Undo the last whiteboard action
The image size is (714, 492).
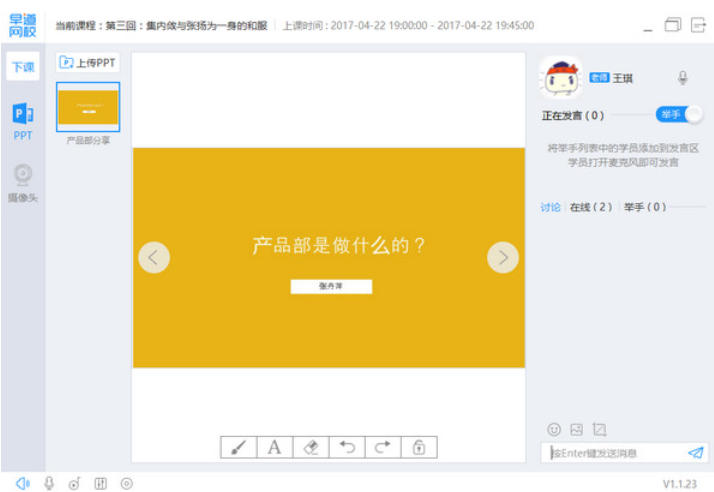click(347, 447)
